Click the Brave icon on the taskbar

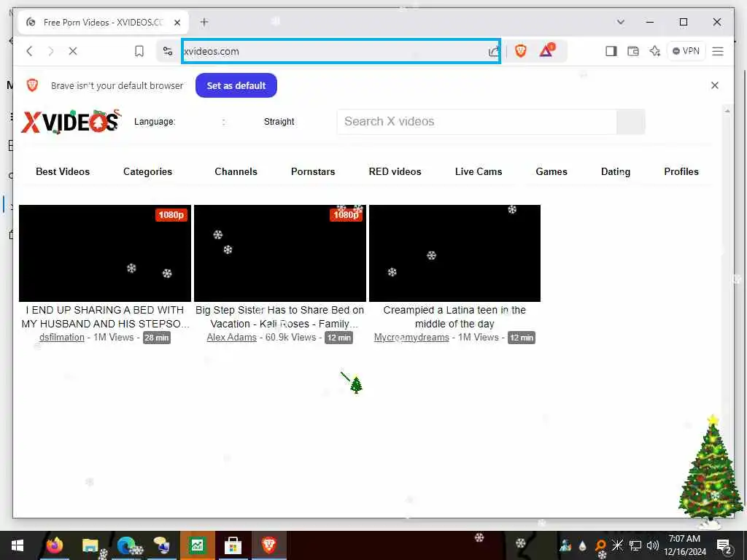click(x=269, y=545)
